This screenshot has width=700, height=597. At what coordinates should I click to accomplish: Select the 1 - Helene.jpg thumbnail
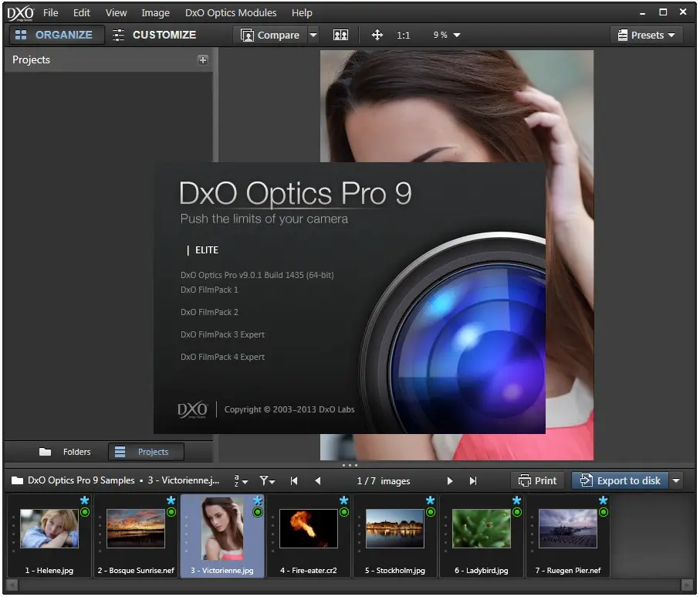coord(49,536)
